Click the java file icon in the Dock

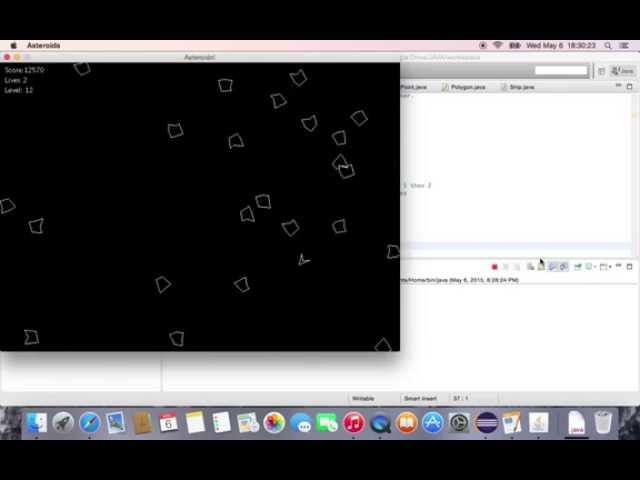pos(576,422)
